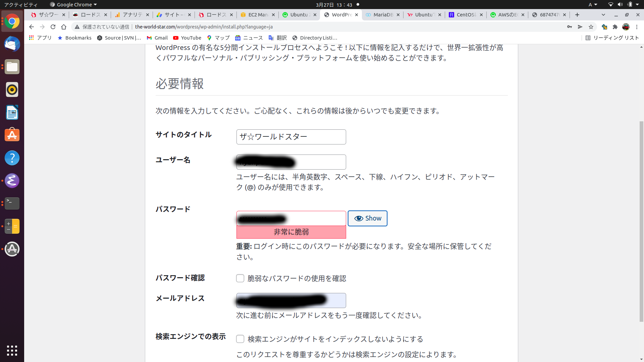The width and height of the screenshot is (644, 362).
Task: Open the input method A dropdown
Action: click(593, 5)
